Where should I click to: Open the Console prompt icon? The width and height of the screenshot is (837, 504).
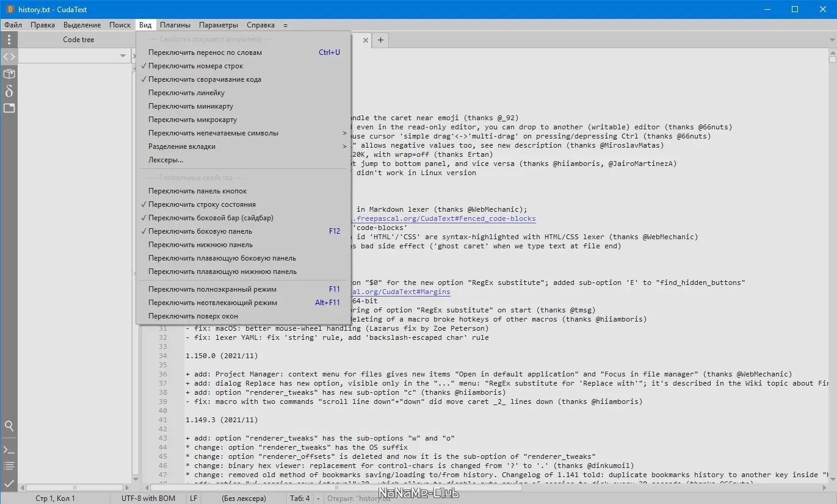[9, 450]
